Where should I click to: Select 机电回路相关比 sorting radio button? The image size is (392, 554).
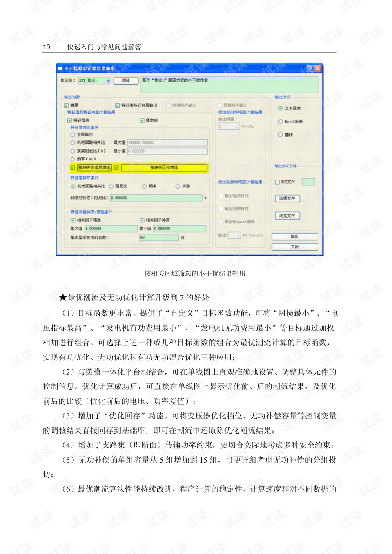[73, 186]
